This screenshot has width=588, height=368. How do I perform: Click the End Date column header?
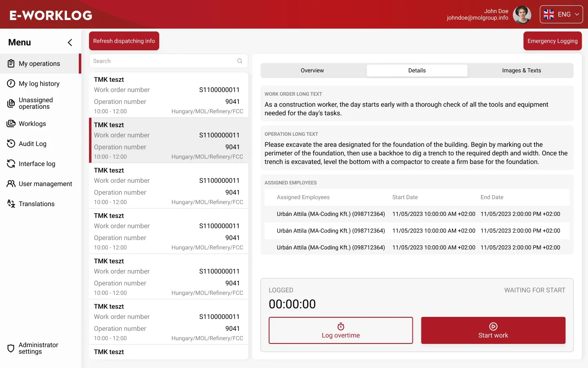(x=492, y=197)
